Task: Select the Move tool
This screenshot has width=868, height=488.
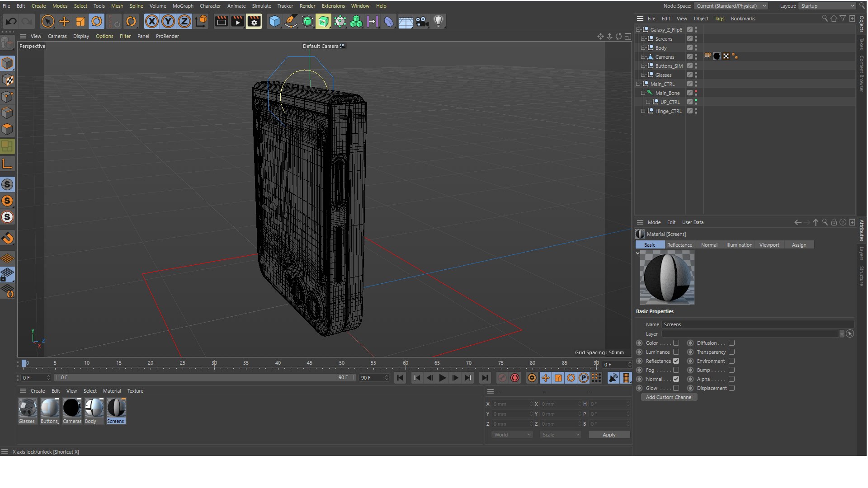Action: (64, 21)
